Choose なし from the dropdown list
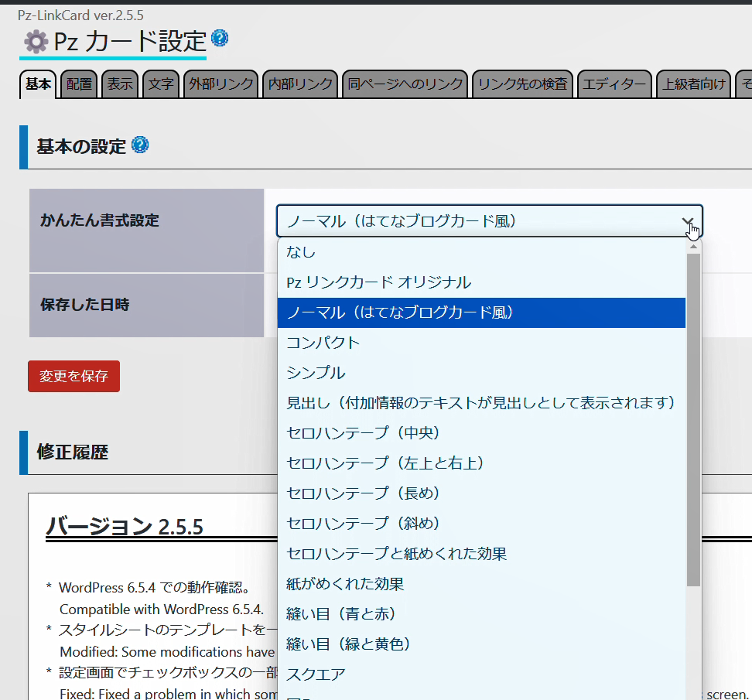Screen dimensions: 752x700 tap(301, 252)
